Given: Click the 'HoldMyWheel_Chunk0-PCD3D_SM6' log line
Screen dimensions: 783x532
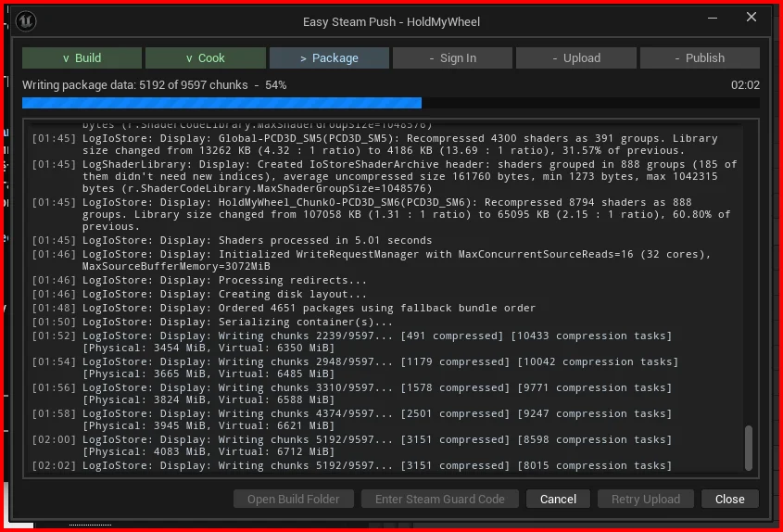Looking at the screenshot, I should 382,214.
